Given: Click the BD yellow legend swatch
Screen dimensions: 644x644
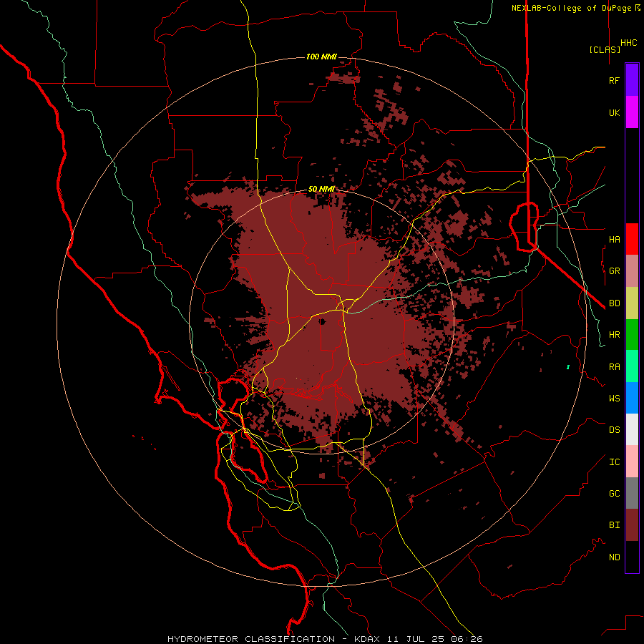Looking at the screenshot, I should pos(632,303).
